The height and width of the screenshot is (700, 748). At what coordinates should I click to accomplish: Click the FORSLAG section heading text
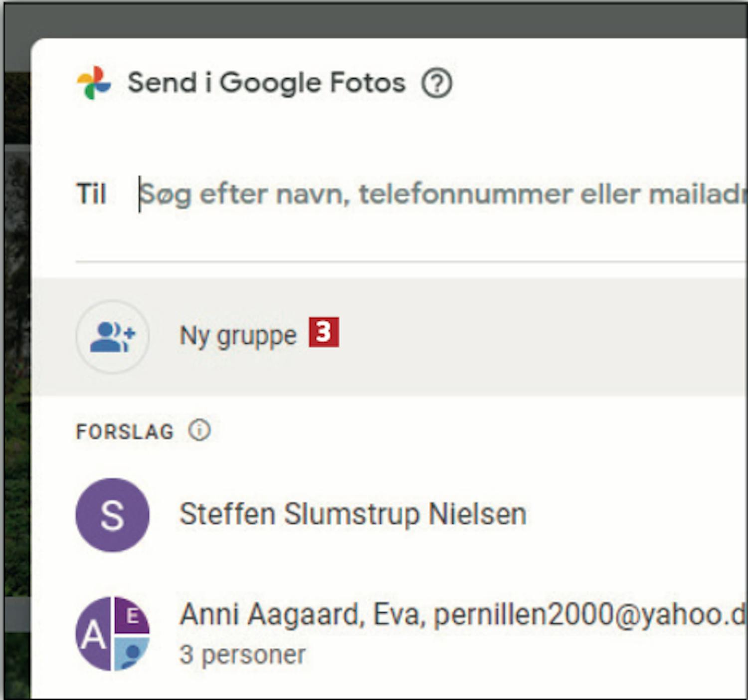[x=125, y=432]
